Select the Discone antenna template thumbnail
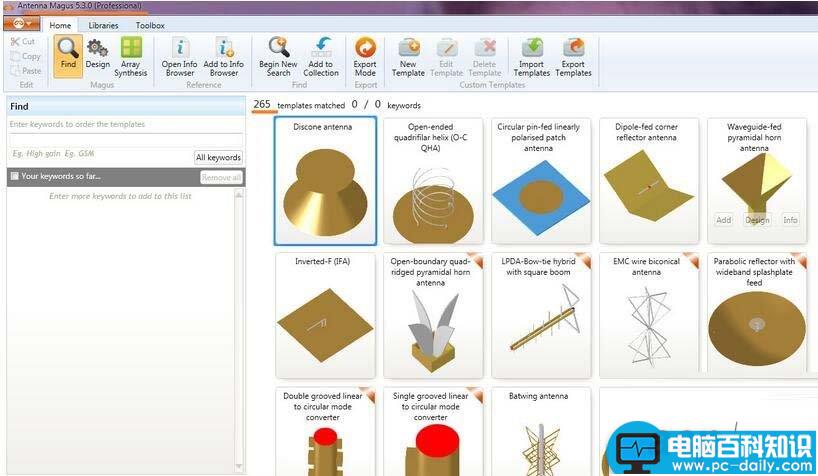The image size is (818, 476). pyautogui.click(x=325, y=181)
